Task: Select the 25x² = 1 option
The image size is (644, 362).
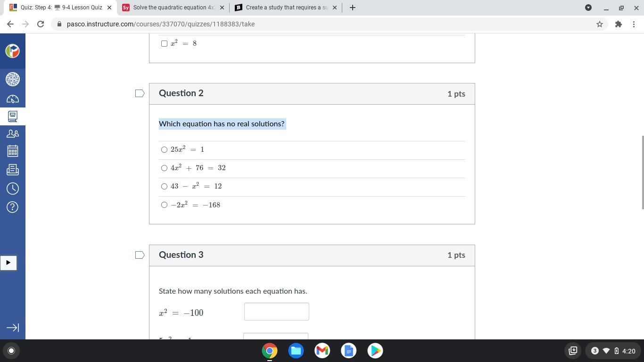Action: (164, 149)
